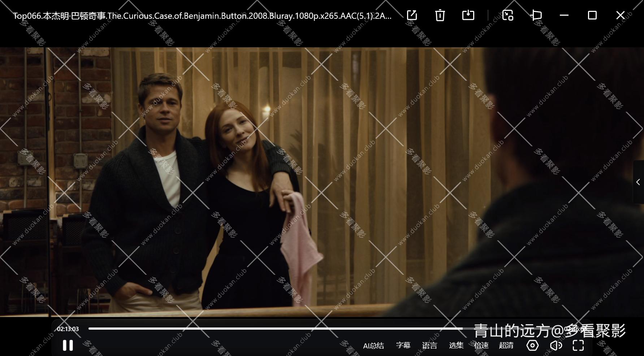Click the video title text
The width and height of the screenshot is (644, 356).
point(202,16)
